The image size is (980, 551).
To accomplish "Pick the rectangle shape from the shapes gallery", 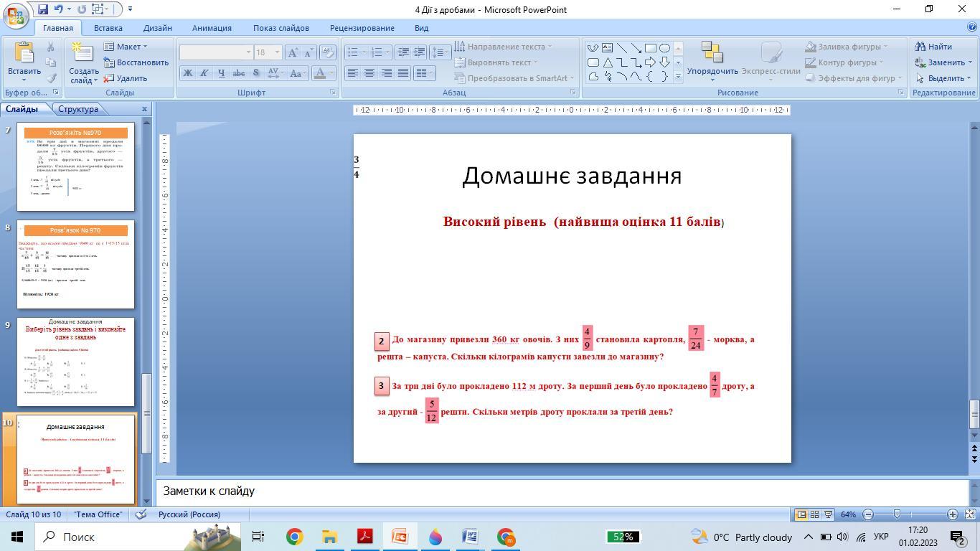I will pos(650,48).
